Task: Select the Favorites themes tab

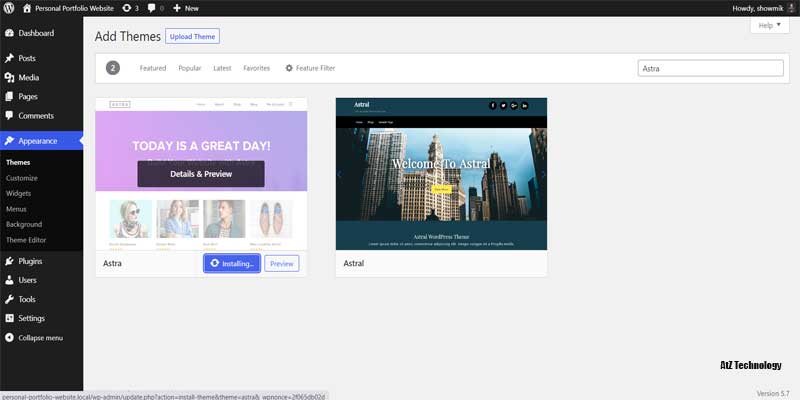Action: pos(257,68)
